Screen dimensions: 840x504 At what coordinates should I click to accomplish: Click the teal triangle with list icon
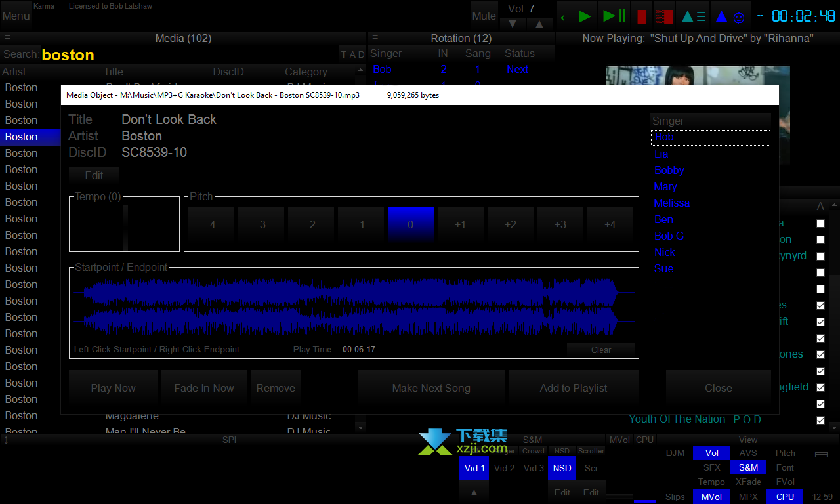coord(694,16)
